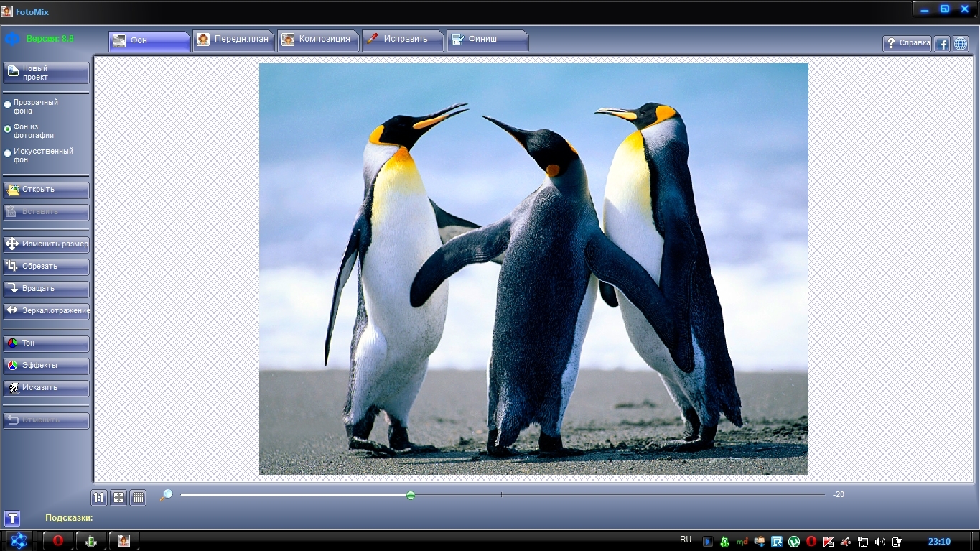
Task: Click the 1:1 actual size zoom icon
Action: click(x=99, y=497)
